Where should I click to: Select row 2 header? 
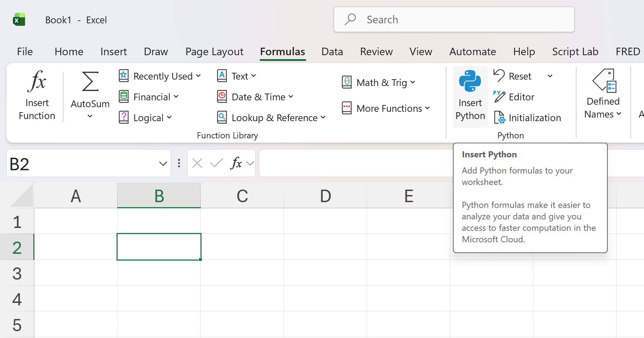click(17, 247)
